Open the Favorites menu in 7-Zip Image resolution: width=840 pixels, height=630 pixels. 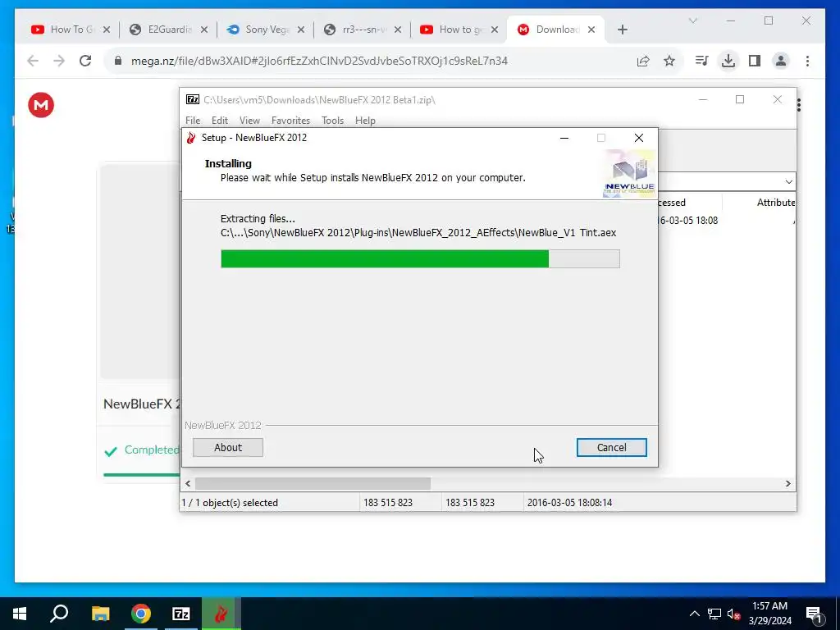pos(290,121)
